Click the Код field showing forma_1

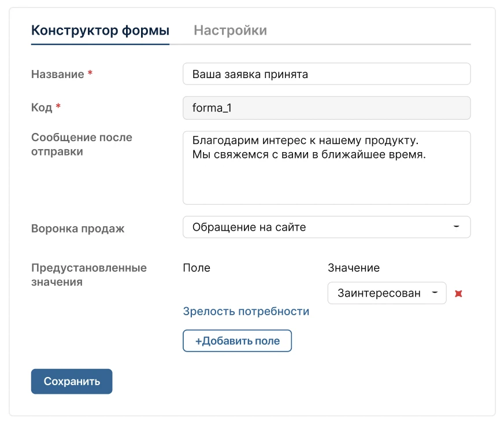(x=327, y=108)
